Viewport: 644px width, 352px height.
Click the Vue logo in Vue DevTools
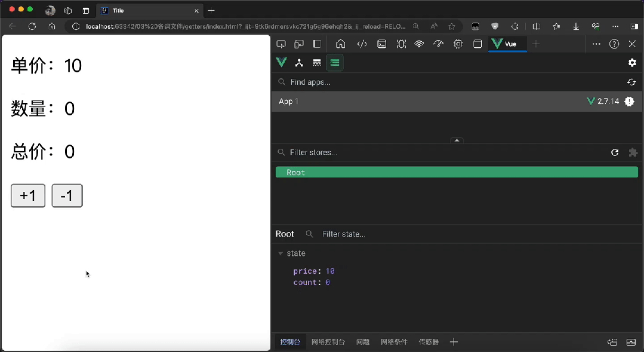click(281, 63)
